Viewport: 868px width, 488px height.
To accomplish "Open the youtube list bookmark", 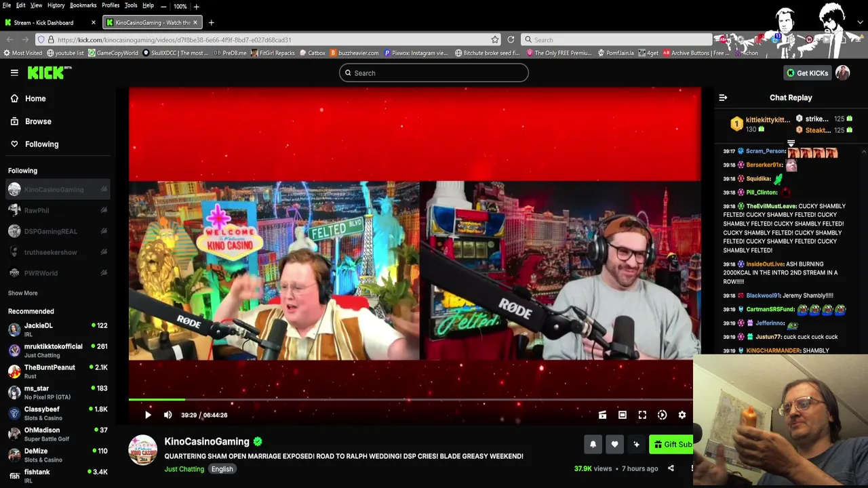I will click(66, 53).
